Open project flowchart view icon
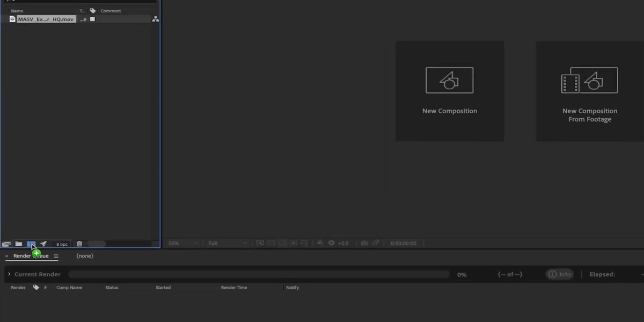Viewport: 644px width, 322px height. coord(155,19)
